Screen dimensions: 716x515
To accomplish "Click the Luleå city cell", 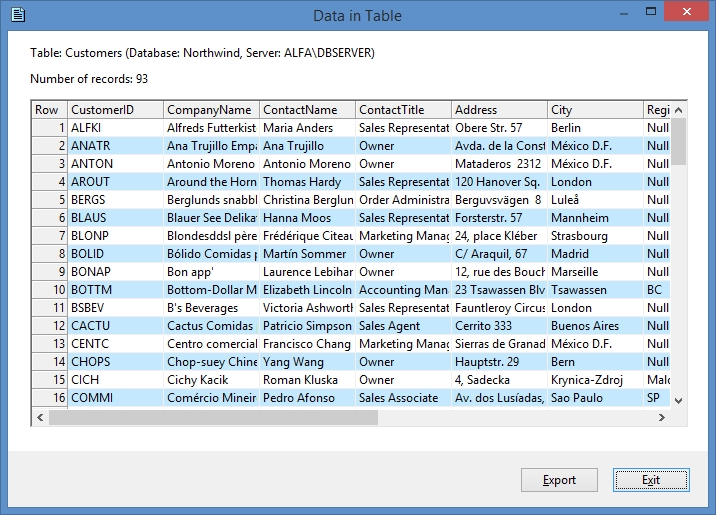I will click(x=595, y=200).
